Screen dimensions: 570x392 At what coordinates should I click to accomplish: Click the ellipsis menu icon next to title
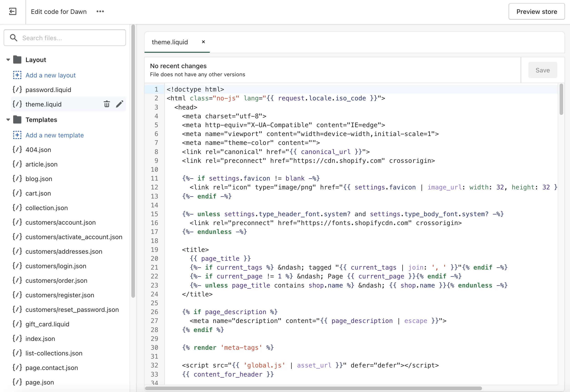(100, 12)
